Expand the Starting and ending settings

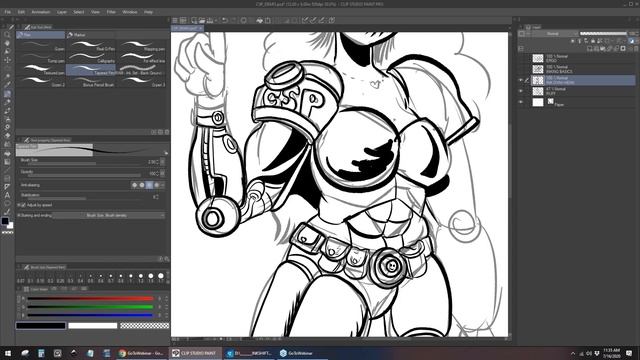(19, 216)
